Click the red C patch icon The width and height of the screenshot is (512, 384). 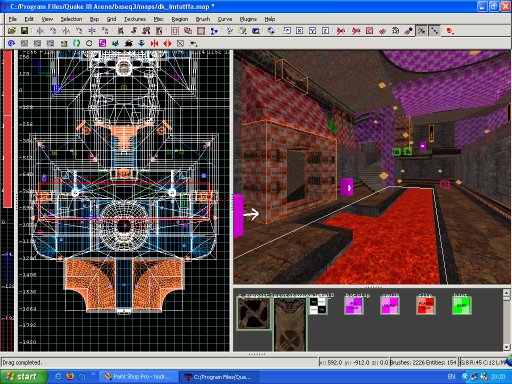coord(369,31)
